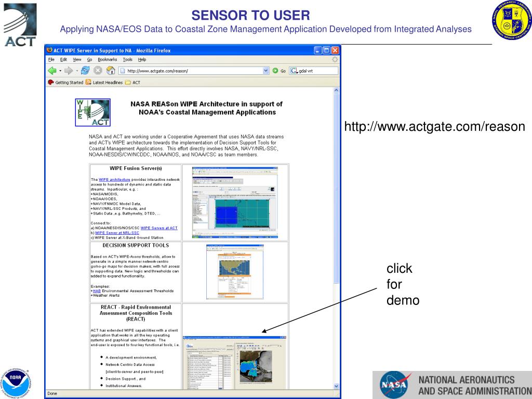Viewport: 532px width, 399px height.
Task: Click the page scrollbar down arrow
Action: tap(336, 386)
